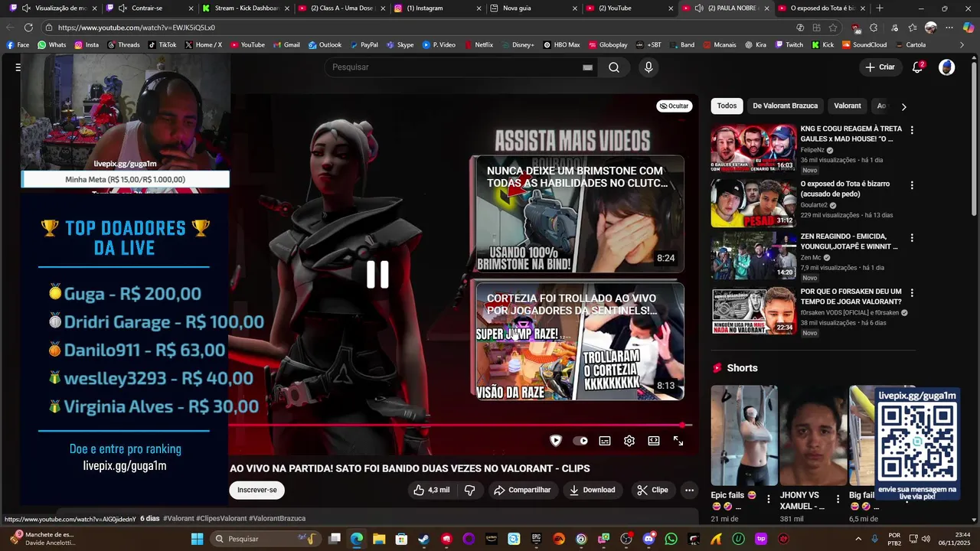Image resolution: width=980 pixels, height=551 pixels.
Task: Open options for Epic fails short
Action: pos(769,498)
